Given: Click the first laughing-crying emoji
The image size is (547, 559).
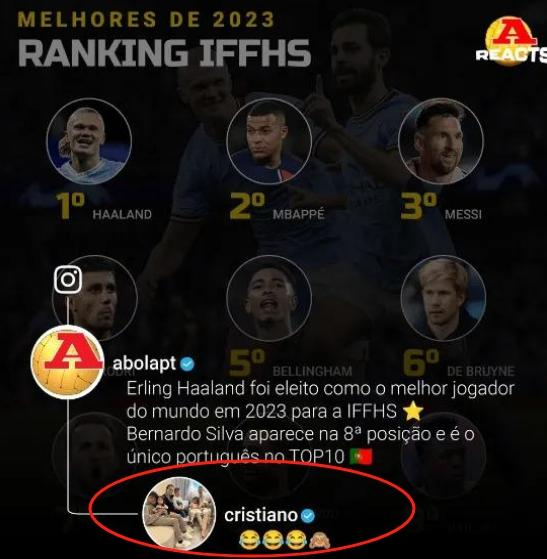Looking at the screenshot, I should click(249, 539).
